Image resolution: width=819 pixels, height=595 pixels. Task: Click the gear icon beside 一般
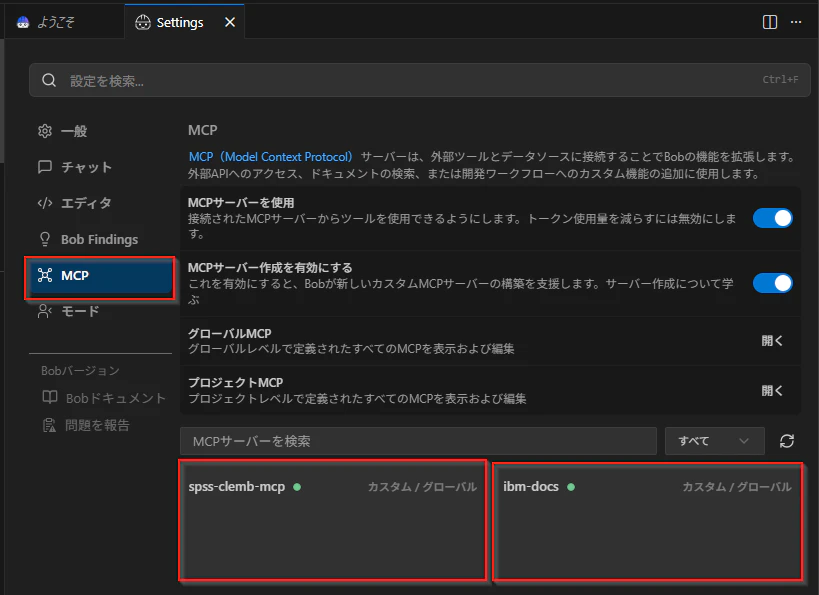tap(45, 131)
